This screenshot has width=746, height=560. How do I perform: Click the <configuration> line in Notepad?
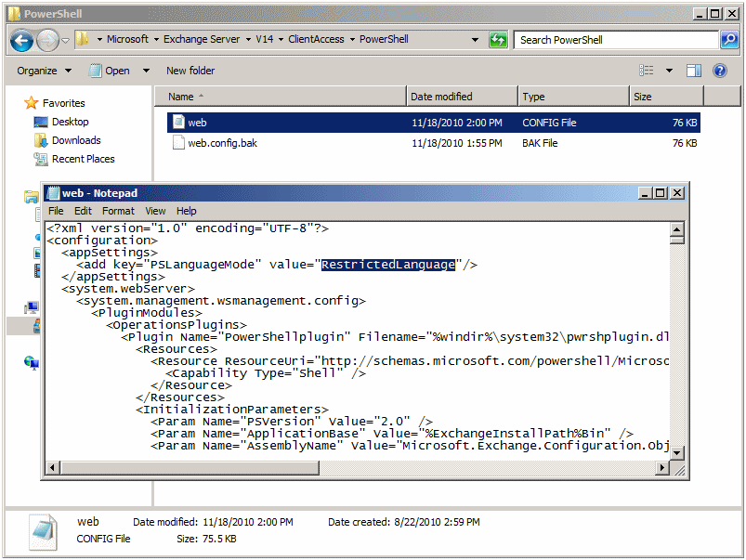pyautogui.click(x=102, y=241)
